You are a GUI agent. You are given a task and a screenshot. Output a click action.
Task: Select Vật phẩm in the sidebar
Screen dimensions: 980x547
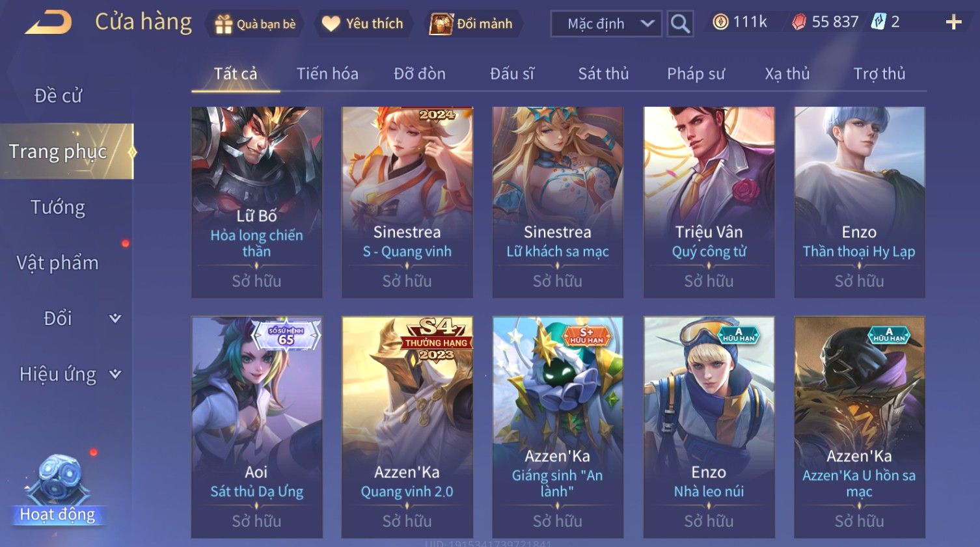[x=58, y=263]
